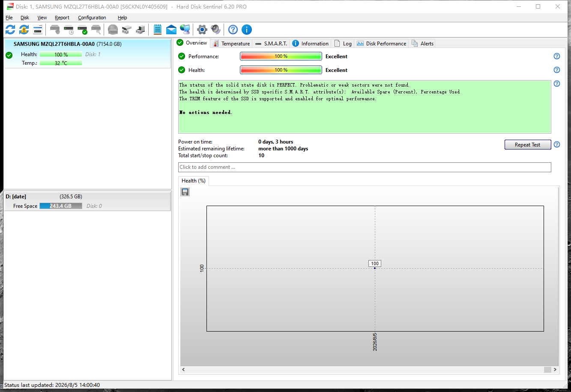Image resolution: width=571 pixels, height=392 pixels.
Task: Click the help icon next to Repeat Test
Action: [x=557, y=144]
